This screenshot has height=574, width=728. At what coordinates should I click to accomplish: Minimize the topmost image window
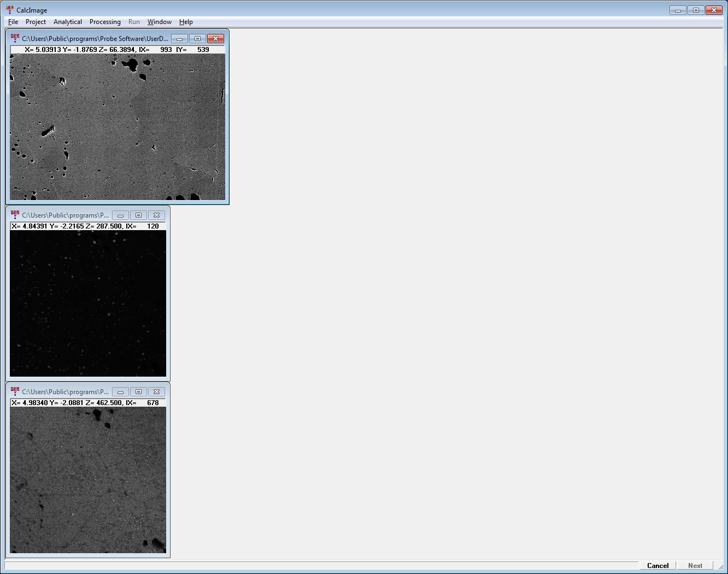pos(179,39)
